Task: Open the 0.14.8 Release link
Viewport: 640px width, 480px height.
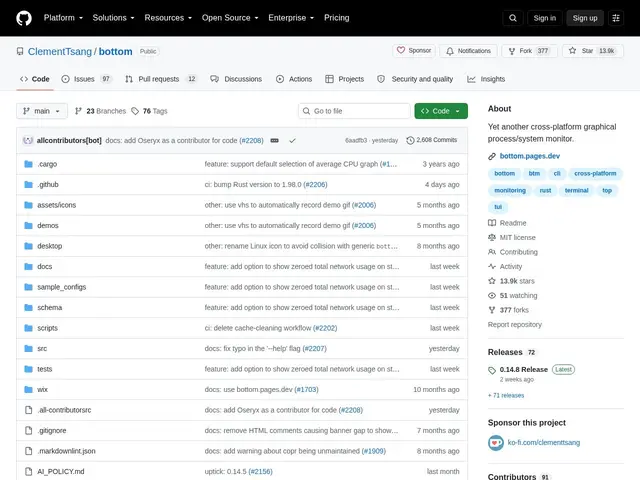Action: [x=524, y=369]
